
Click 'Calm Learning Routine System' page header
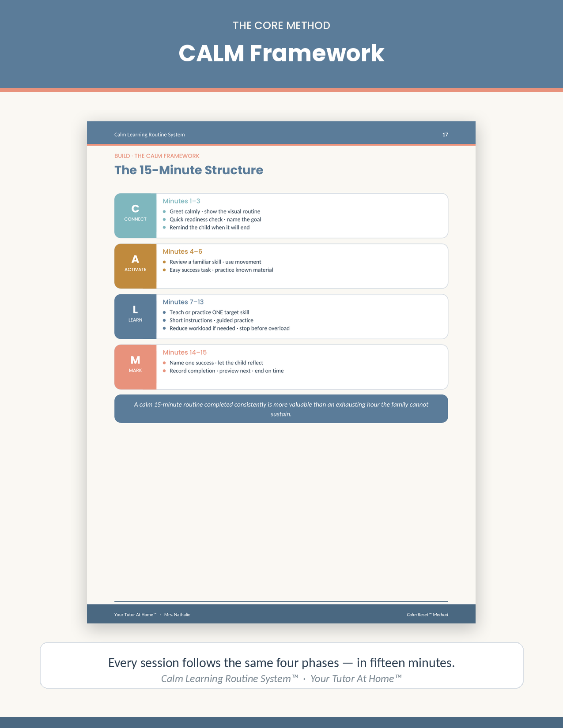coord(149,135)
